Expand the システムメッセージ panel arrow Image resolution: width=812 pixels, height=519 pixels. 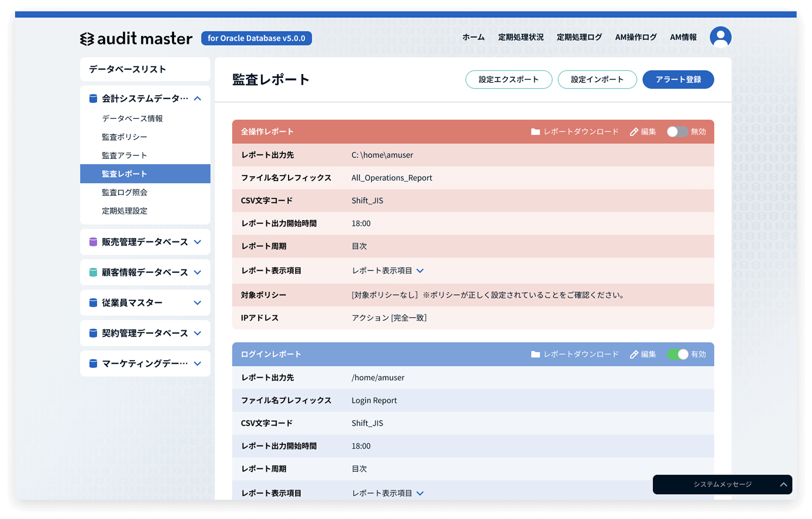pos(783,485)
